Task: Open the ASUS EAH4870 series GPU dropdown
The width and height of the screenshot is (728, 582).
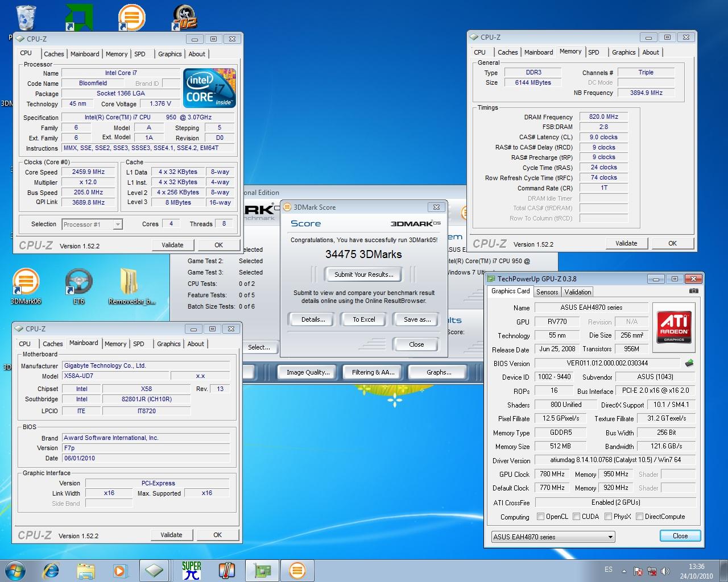Action: tap(553, 537)
